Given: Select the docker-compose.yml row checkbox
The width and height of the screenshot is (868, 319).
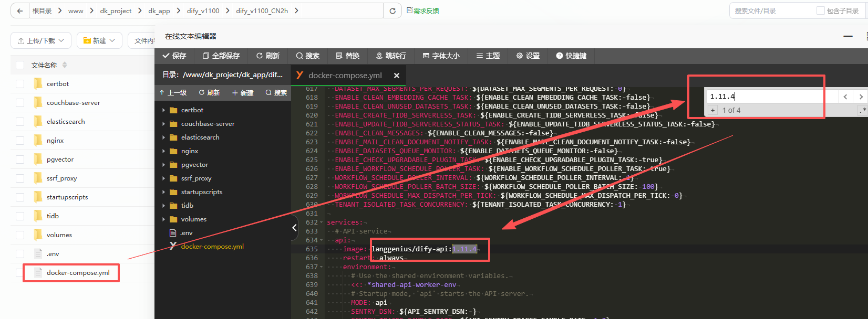Looking at the screenshot, I should point(20,273).
